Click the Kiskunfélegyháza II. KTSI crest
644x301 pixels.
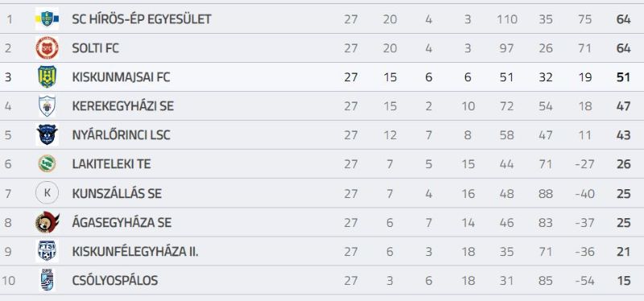click(x=47, y=251)
